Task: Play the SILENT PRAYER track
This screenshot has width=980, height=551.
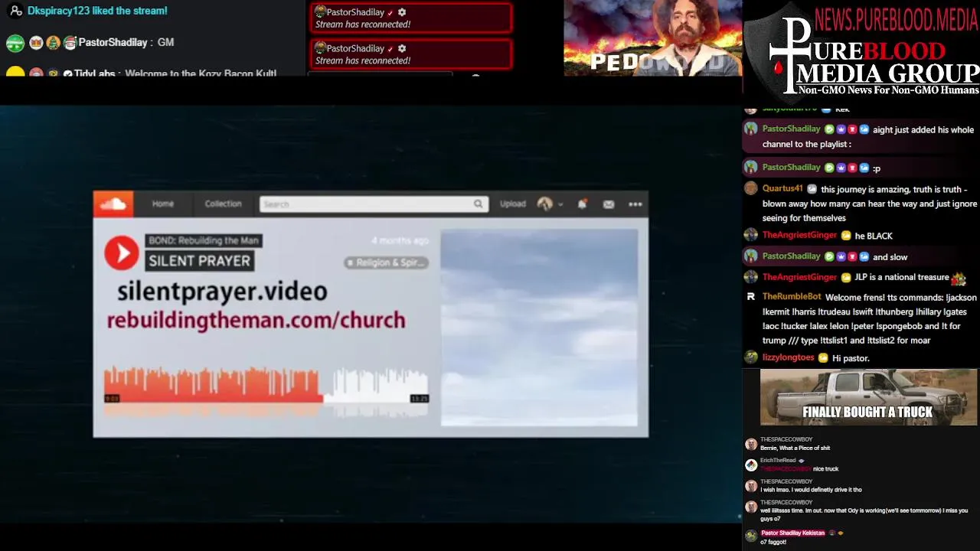Action: 121,253
